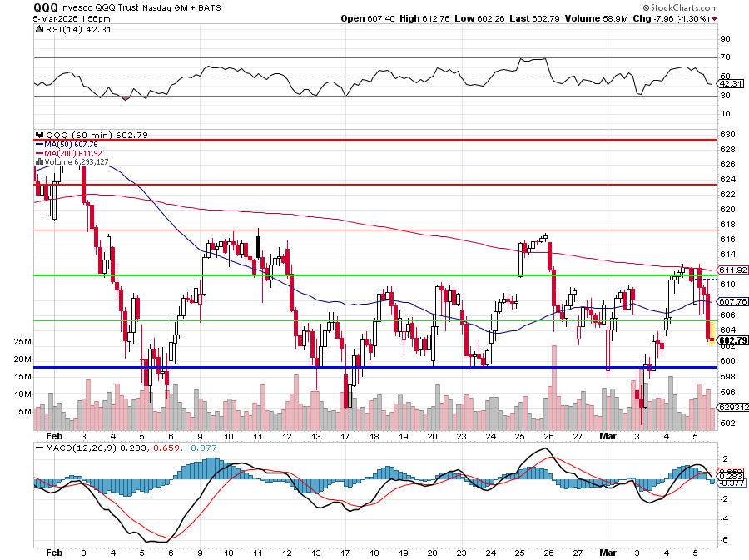Click the MACD(12,26,9) legend line icon
The image size is (749, 560).
click(40, 448)
